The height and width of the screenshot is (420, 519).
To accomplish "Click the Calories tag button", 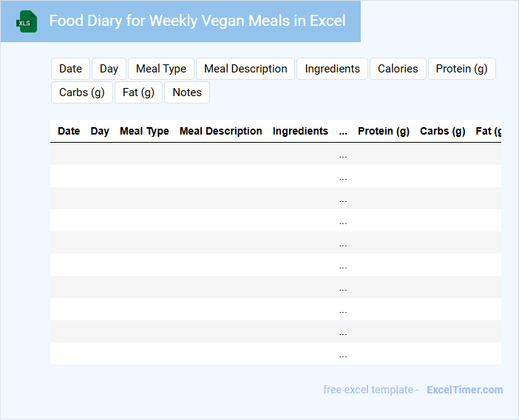I will 398,69.
